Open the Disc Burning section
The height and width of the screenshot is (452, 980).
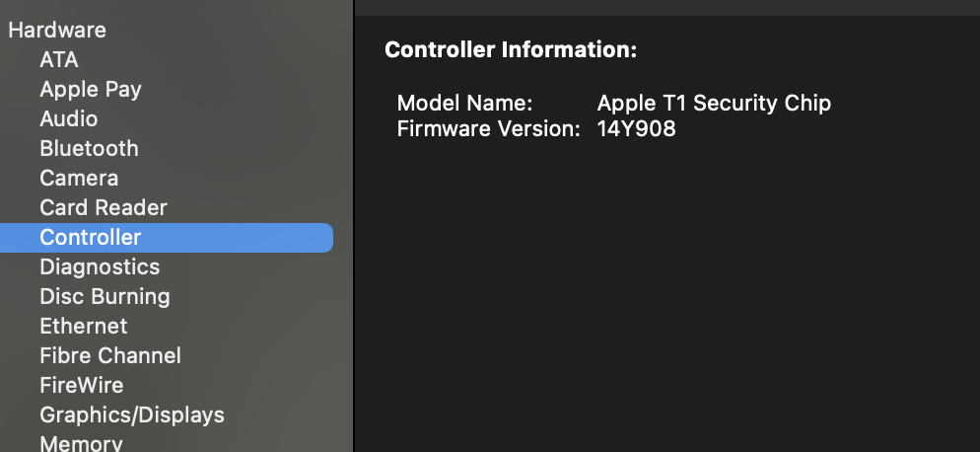pyautogui.click(x=105, y=296)
